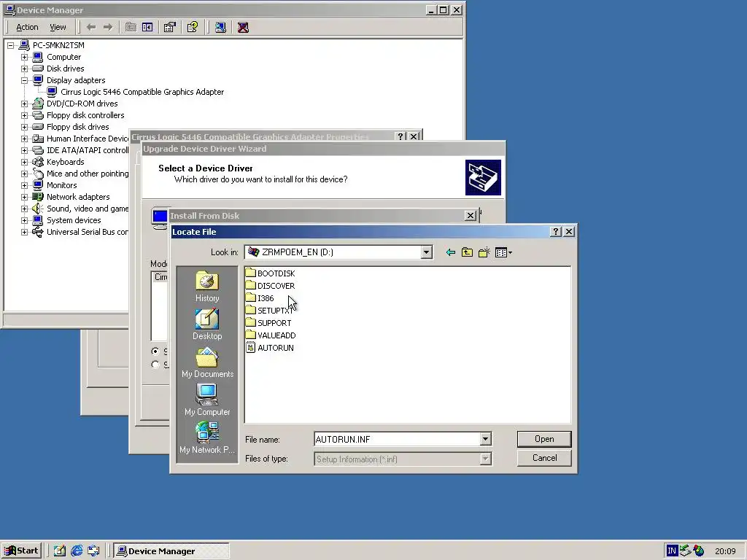This screenshot has width=747, height=560.
Task: Select the I386 folder
Action: pos(260,298)
